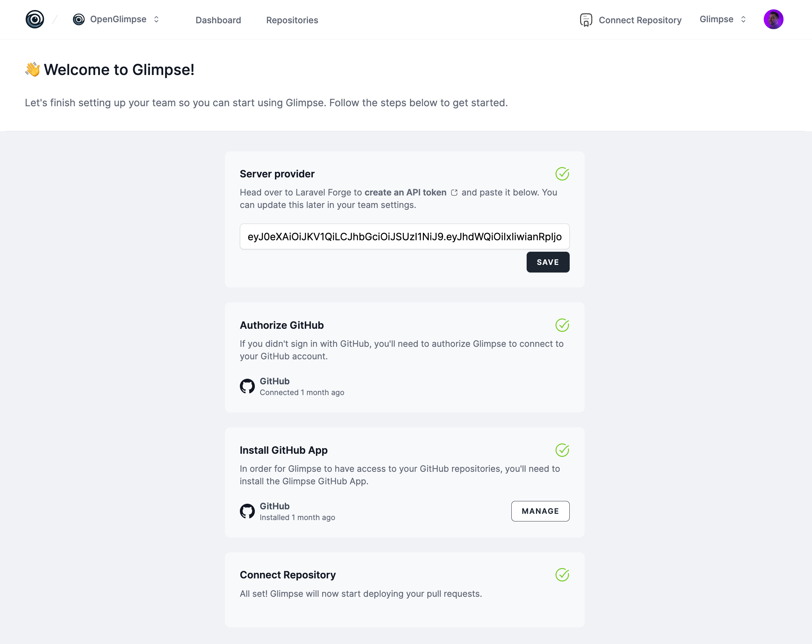
Task: Click the GitHub octocat icon under Authorize GitHub
Action: 248,386
